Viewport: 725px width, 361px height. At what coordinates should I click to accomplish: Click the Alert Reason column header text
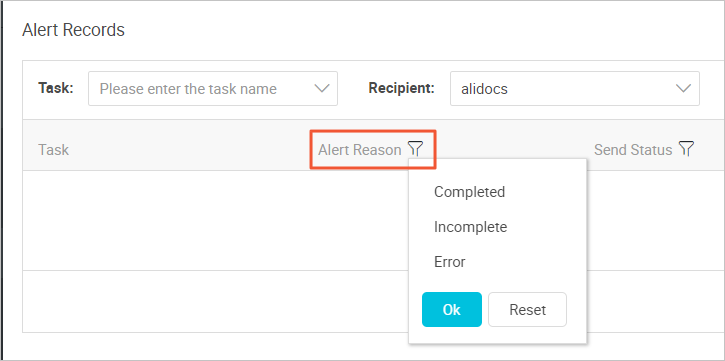[359, 150]
